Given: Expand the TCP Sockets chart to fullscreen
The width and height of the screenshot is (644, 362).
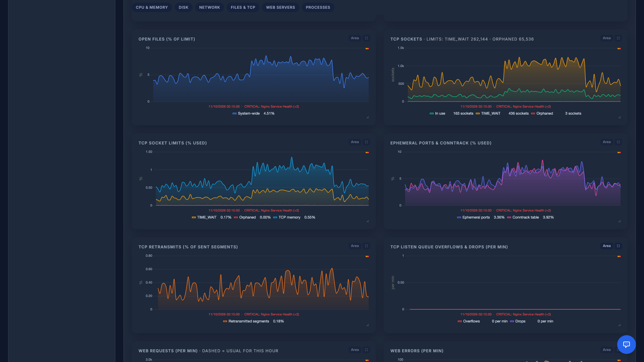Looking at the screenshot, I should 618,38.
